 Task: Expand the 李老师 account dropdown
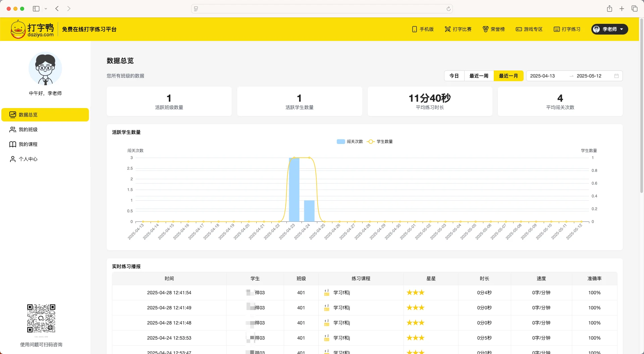coord(609,29)
